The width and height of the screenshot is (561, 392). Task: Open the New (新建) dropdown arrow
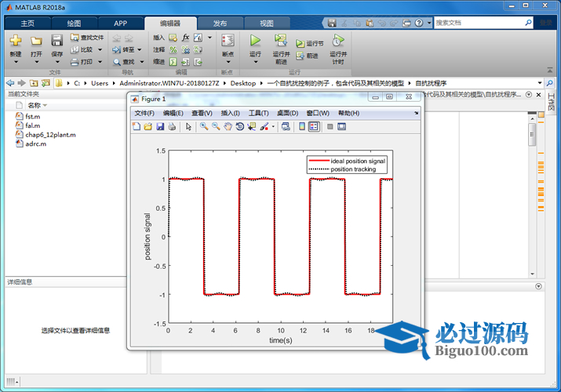[x=16, y=62]
